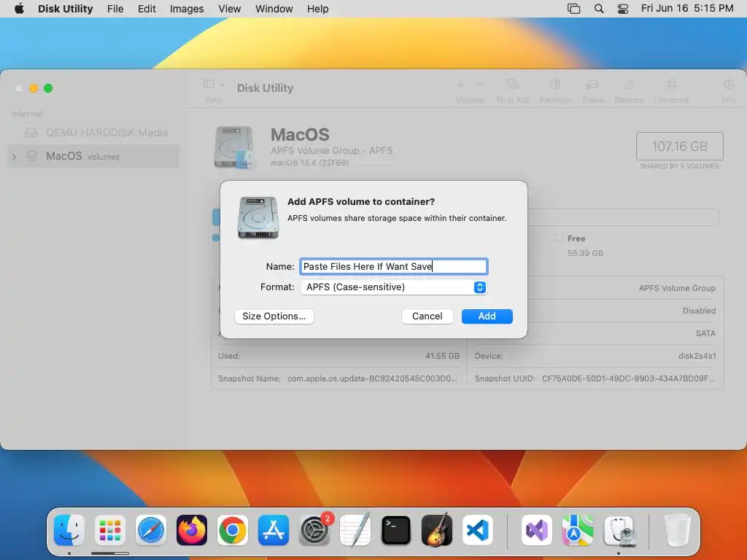
Task: Open Control Center in the menu bar
Action: [x=623, y=9]
